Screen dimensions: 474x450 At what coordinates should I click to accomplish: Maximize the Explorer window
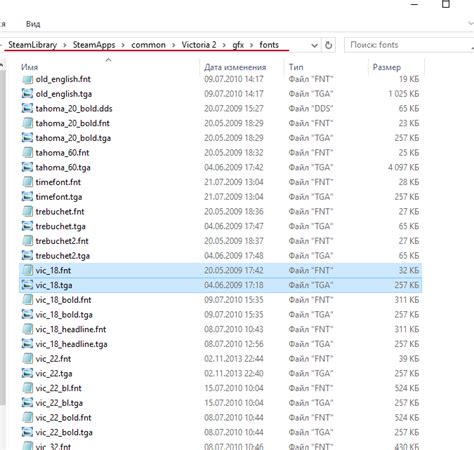click(446, 4)
